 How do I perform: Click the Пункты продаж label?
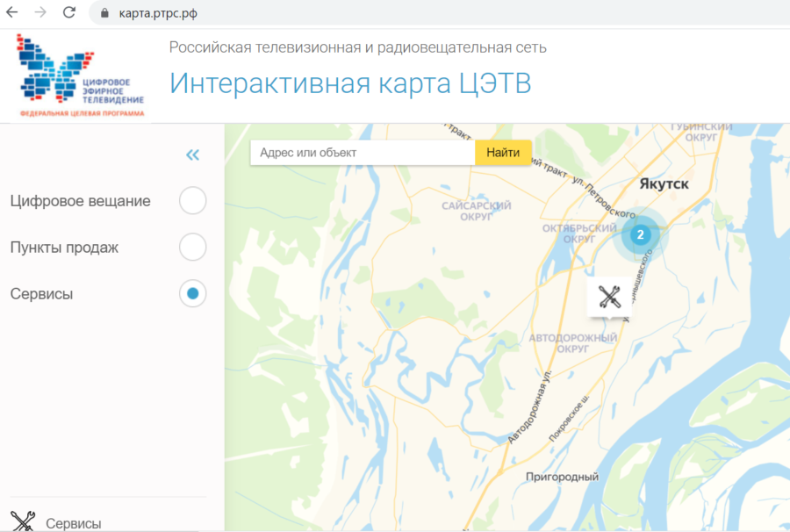(64, 248)
